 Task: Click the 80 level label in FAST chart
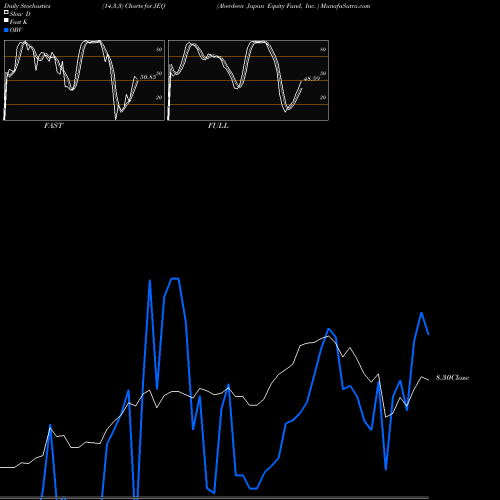159,49
